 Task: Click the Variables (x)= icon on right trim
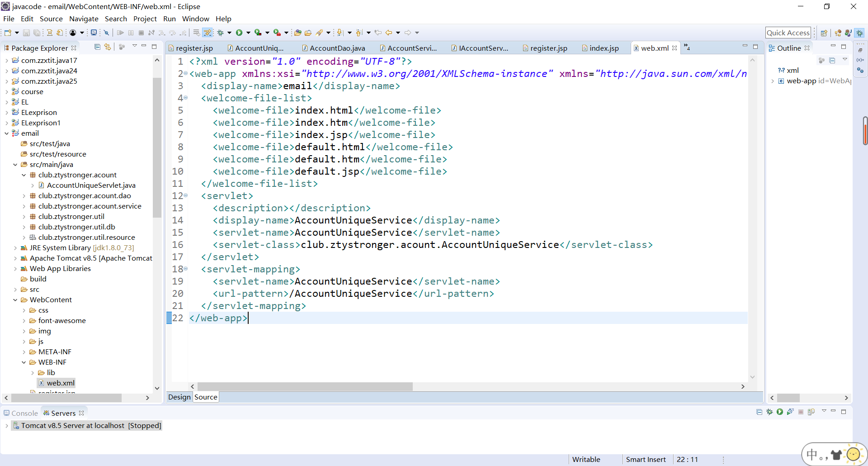(x=860, y=60)
